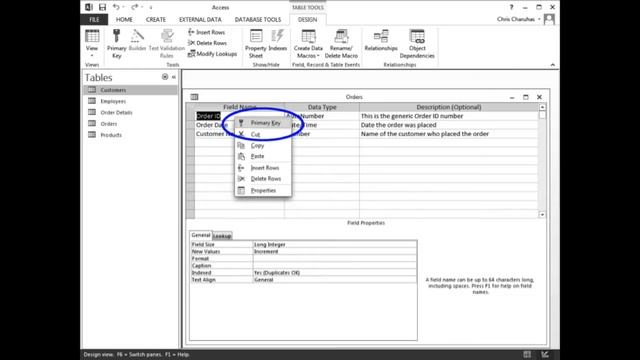Click the Orders window control menu icon
Viewport: 640px width, 360px height.
194,97
